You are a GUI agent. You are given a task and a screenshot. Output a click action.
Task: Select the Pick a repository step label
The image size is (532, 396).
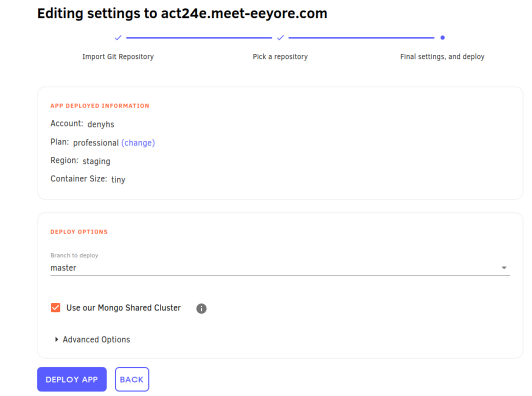coord(280,57)
